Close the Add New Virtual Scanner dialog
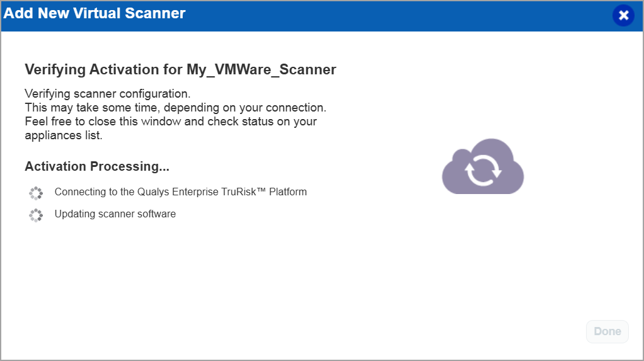The height and width of the screenshot is (361, 644). (623, 16)
